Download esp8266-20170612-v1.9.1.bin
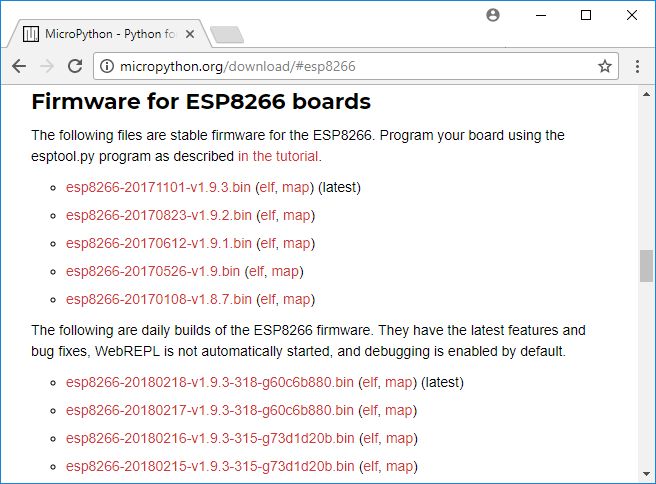 point(159,243)
